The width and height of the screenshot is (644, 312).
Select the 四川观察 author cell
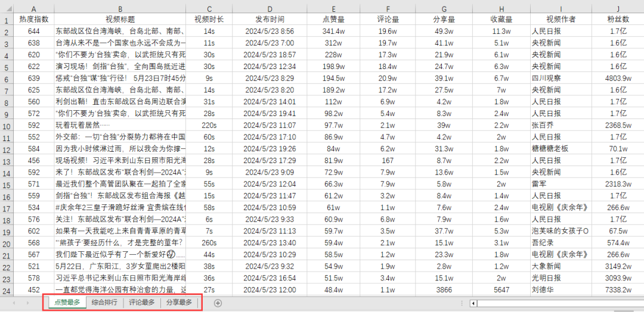point(561,78)
